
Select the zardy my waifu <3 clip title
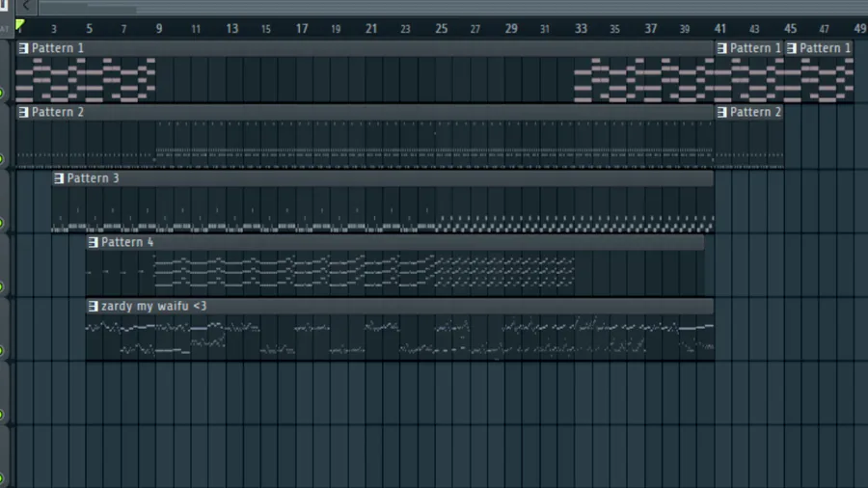coord(154,306)
